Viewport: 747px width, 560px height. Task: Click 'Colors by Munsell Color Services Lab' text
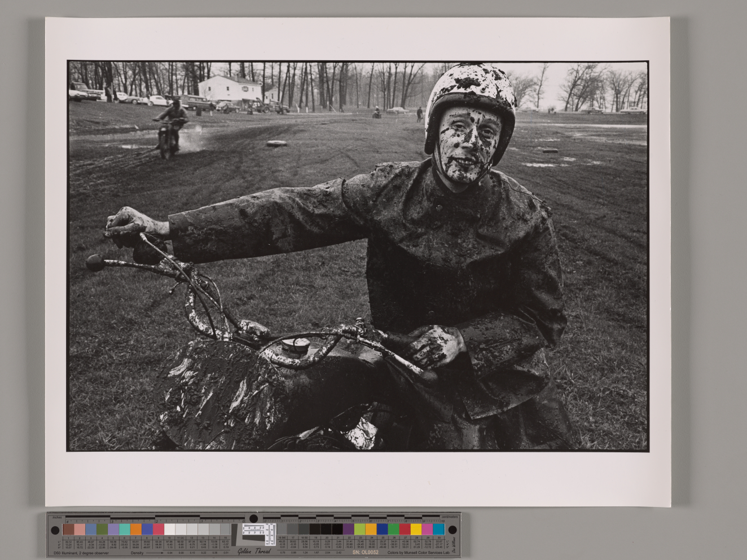418,553
